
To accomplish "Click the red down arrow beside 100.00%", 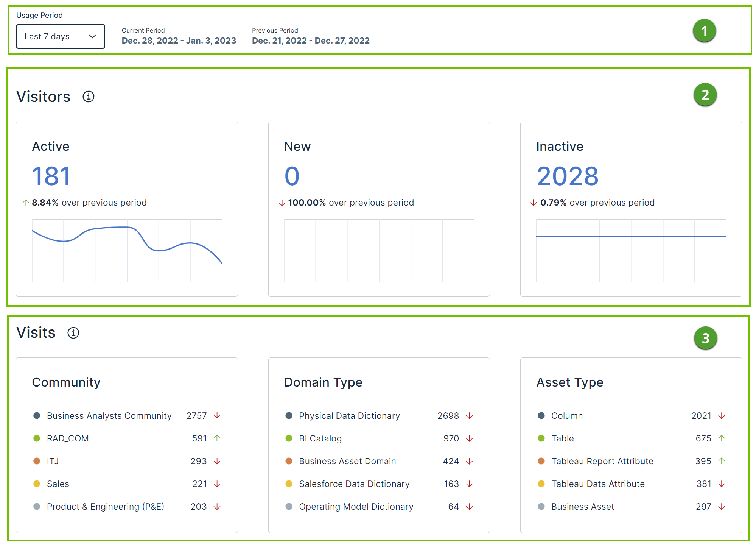I will tap(282, 203).
